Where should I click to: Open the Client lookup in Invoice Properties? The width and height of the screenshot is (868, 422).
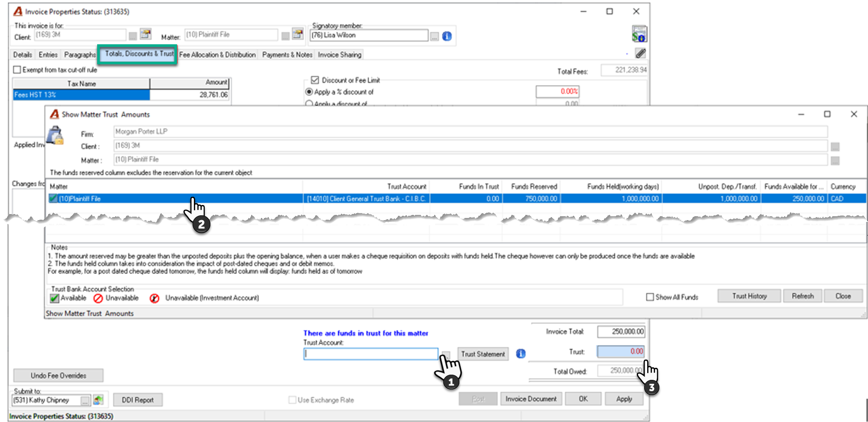click(x=133, y=36)
